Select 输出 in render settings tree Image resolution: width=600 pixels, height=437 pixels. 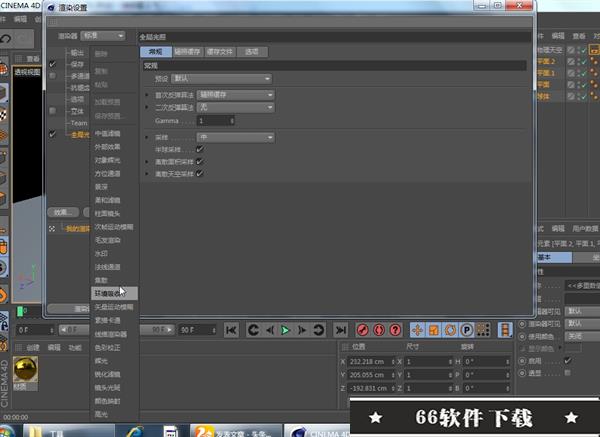pyautogui.click(x=78, y=53)
